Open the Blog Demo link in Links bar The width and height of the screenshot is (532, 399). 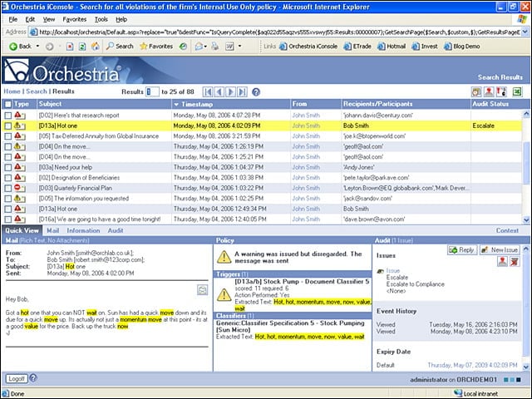[x=462, y=47]
